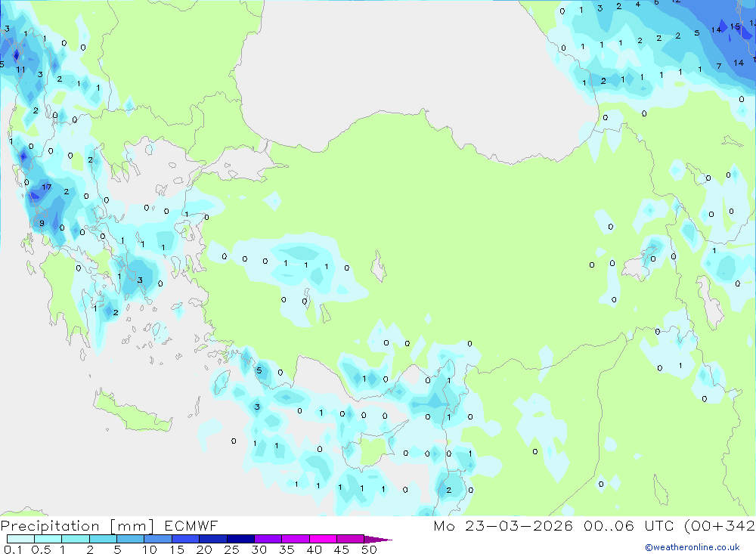Click the map precipitation value '17'

point(46,187)
